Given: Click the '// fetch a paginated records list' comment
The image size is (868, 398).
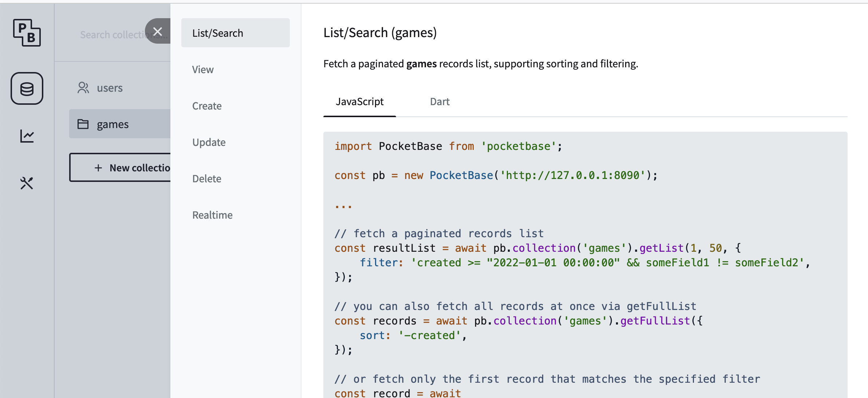Looking at the screenshot, I should [x=439, y=234].
